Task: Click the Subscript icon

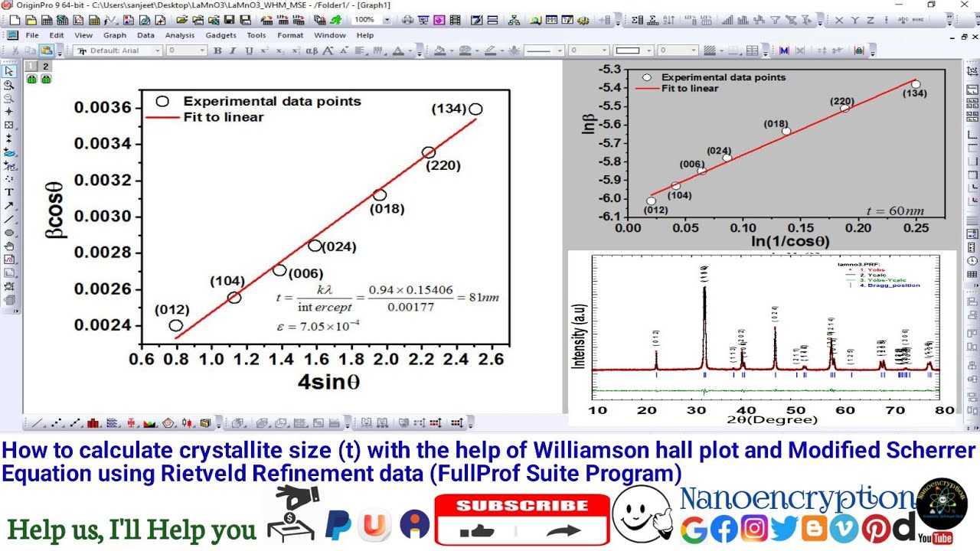Action: 280,51
